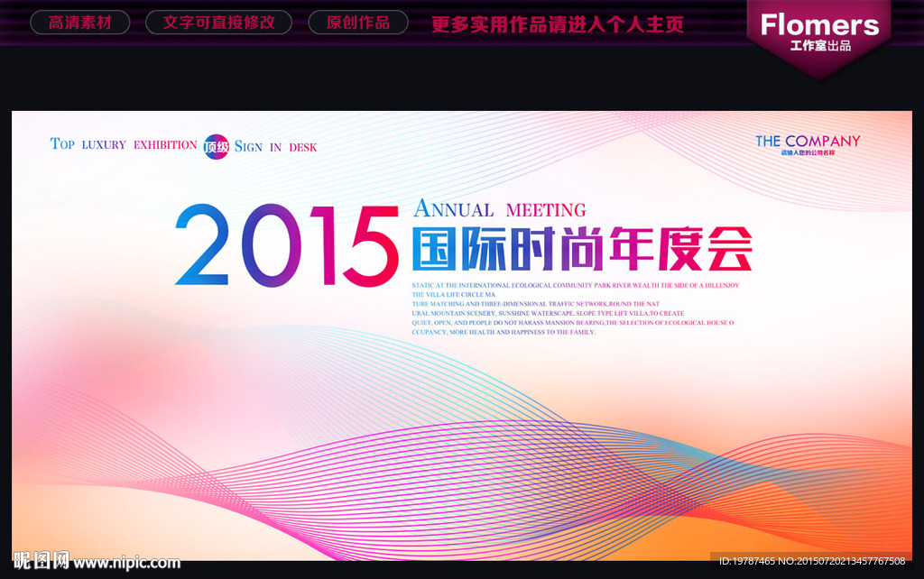Select the large 2015 gradient number
This screenshot has height=579, width=924.
[287, 245]
